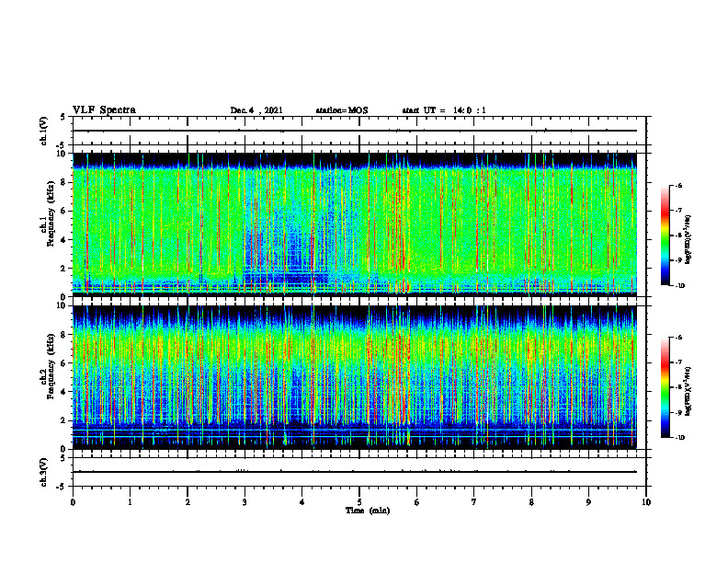Screen dimensions: 728x563
Task: Click the time axis tick label "2"
Action: pyautogui.click(x=188, y=502)
